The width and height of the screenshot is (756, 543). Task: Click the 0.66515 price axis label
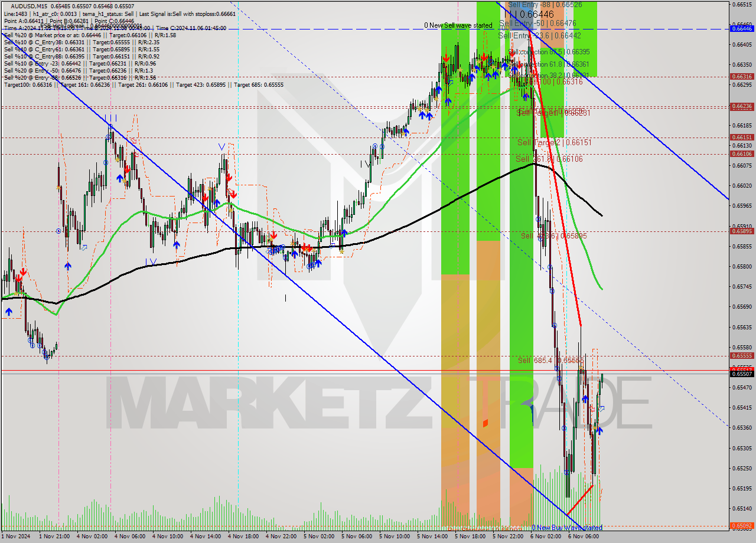(742, 4)
